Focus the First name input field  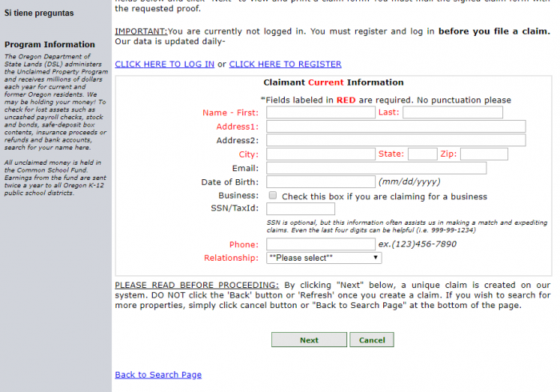(321, 113)
